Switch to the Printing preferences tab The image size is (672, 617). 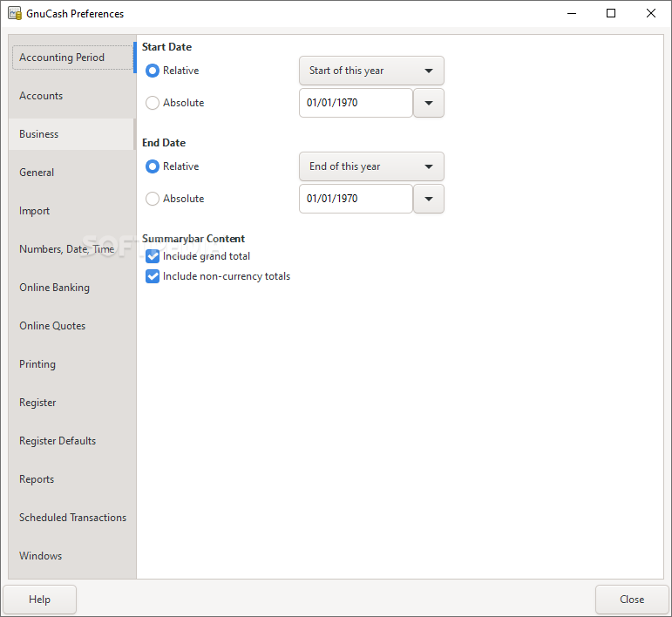pos(72,364)
